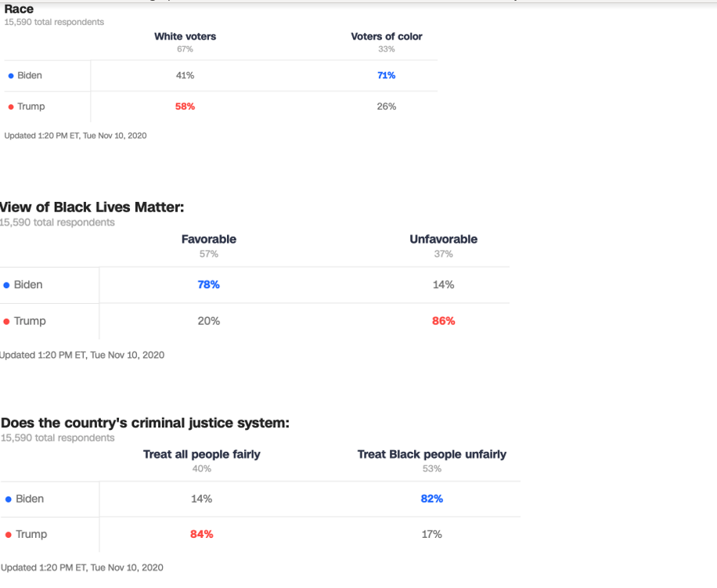This screenshot has height=588, width=717.
Task: Click Trump's 58% value among White voters
Action: [185, 107]
